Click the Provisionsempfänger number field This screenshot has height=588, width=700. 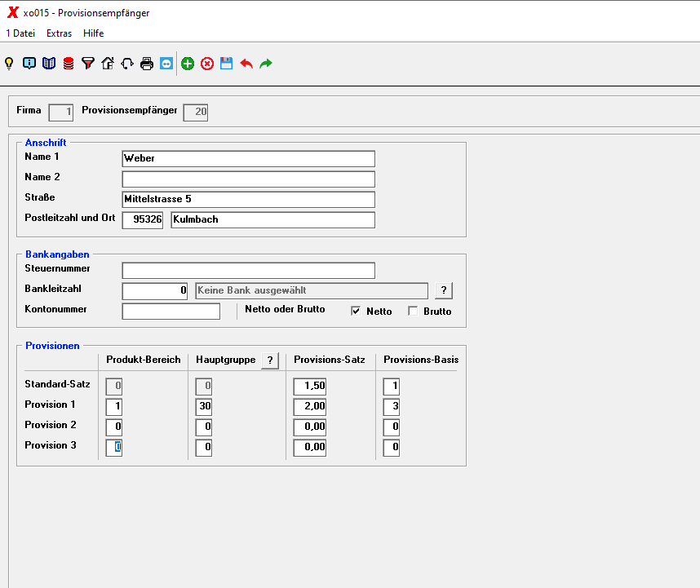196,112
